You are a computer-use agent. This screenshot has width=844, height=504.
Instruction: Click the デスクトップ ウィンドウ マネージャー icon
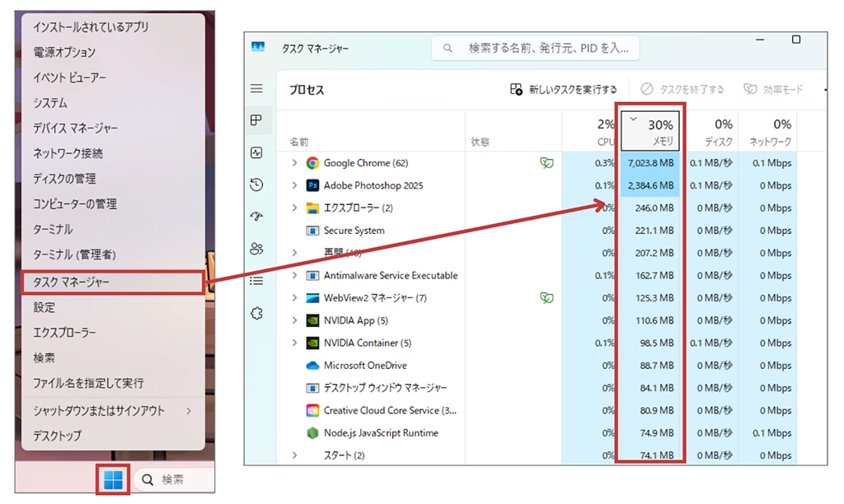coord(312,388)
